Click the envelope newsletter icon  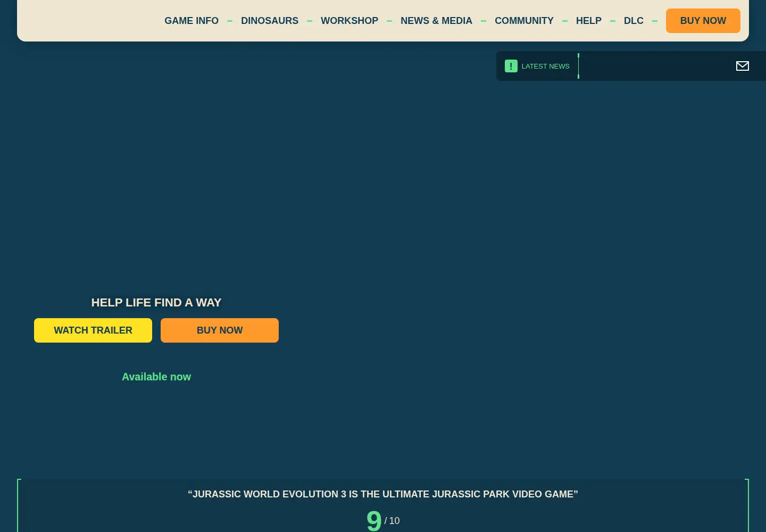tap(743, 66)
